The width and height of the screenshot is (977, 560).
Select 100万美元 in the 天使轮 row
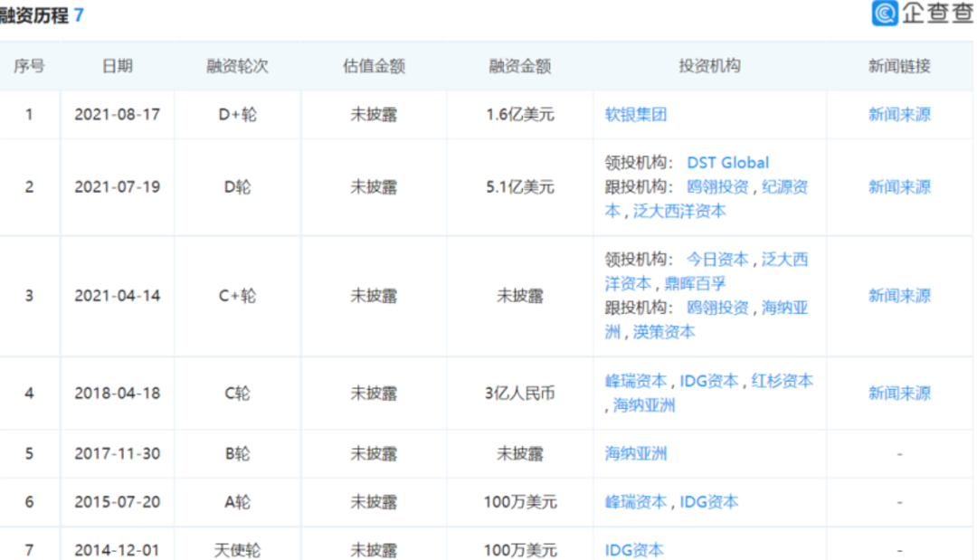click(x=519, y=550)
